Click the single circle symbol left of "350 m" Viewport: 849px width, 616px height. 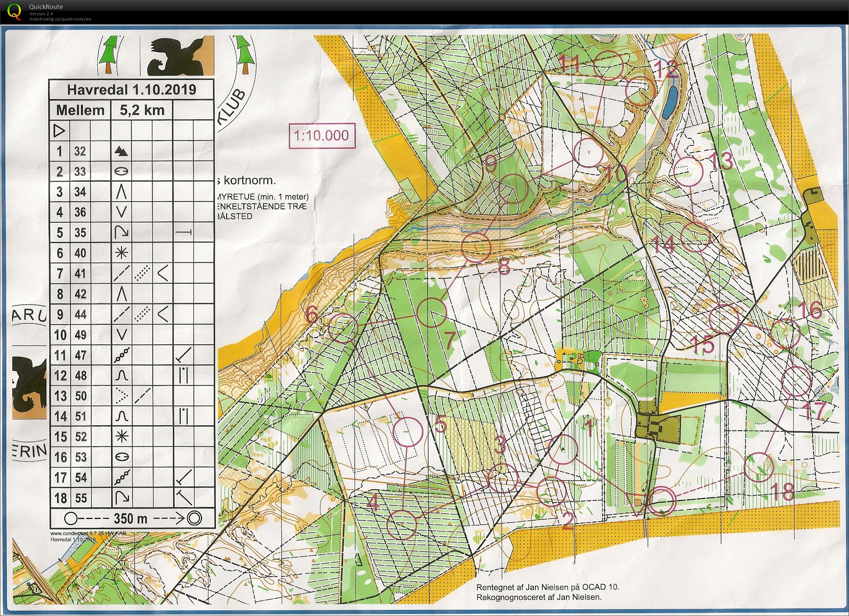(71, 519)
